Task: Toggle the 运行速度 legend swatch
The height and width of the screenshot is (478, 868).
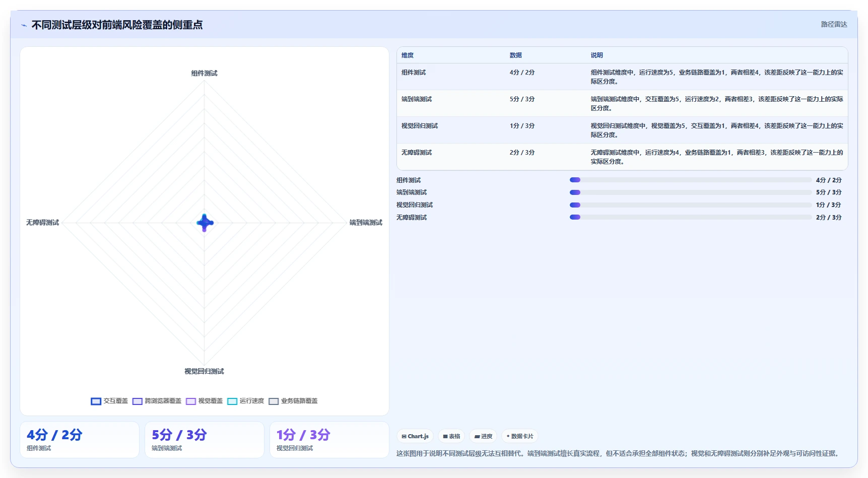Action: [232, 401]
